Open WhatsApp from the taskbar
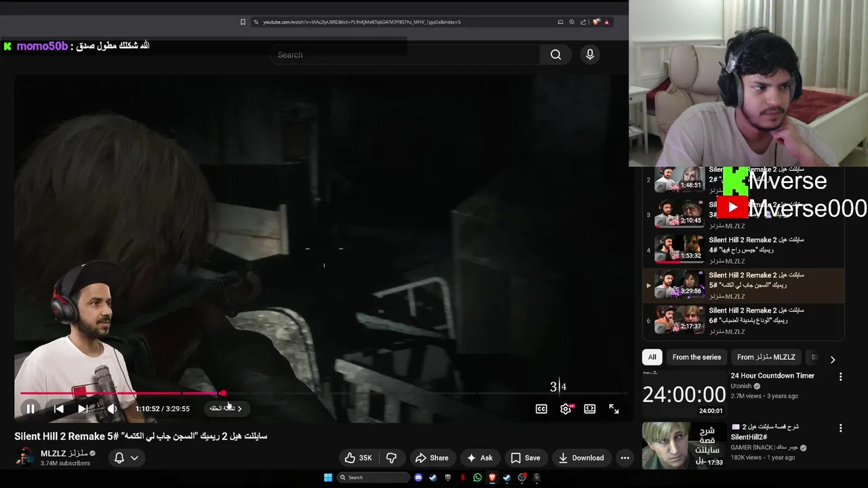Viewport: 868px width, 488px height. point(477,477)
